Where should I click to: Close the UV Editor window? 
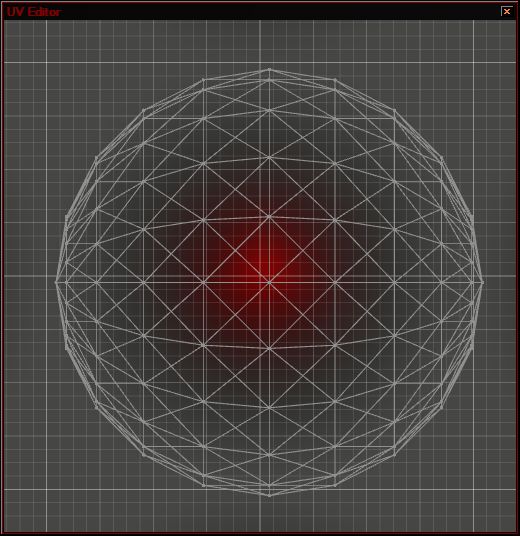pyautogui.click(x=507, y=11)
